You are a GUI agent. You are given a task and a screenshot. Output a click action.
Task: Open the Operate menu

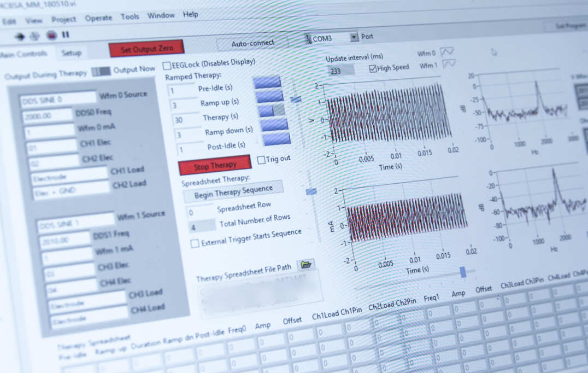pos(98,17)
